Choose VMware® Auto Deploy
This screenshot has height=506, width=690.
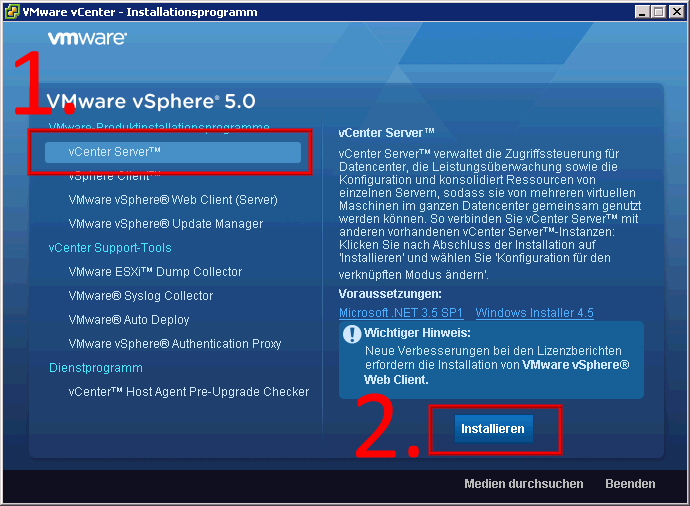point(129,320)
